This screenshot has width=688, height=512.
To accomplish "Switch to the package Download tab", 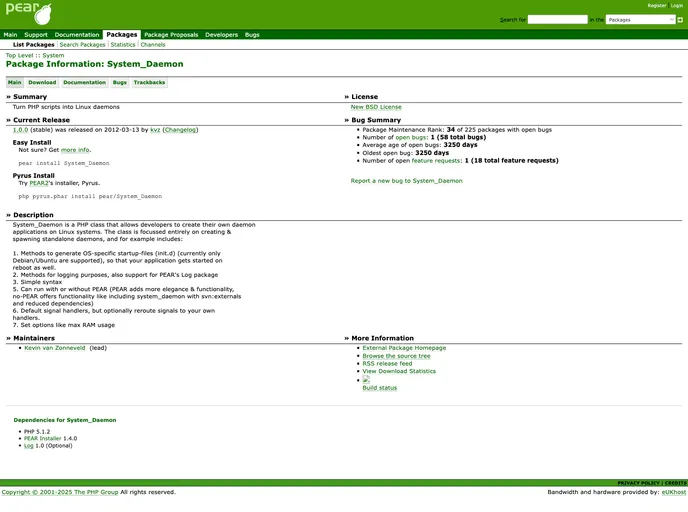I will 42,82.
